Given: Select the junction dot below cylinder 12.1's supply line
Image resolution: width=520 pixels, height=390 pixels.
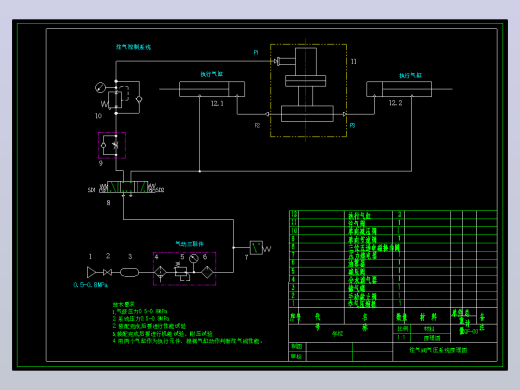Looking at the screenshot, I should click(200, 171).
